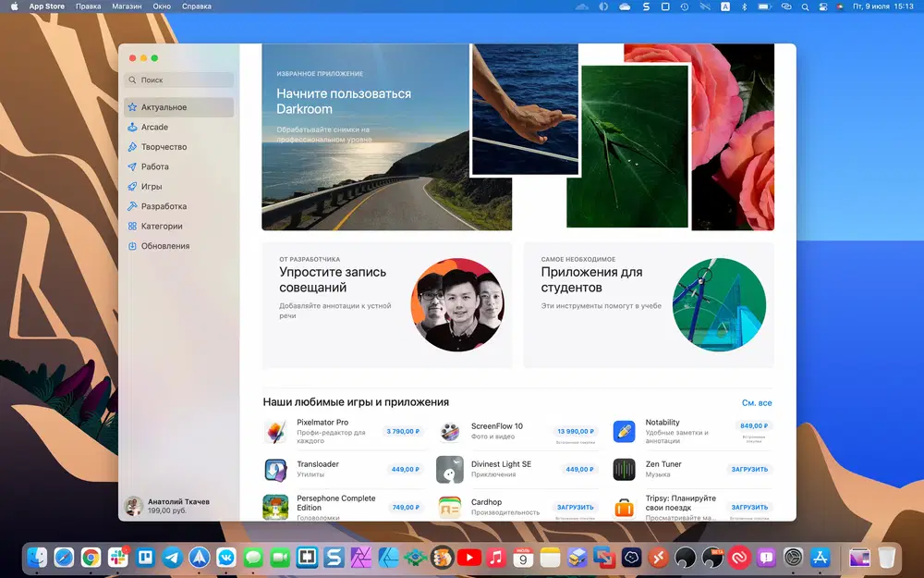Open the Игры sidebar section
This screenshot has width=924, height=578.
point(178,187)
